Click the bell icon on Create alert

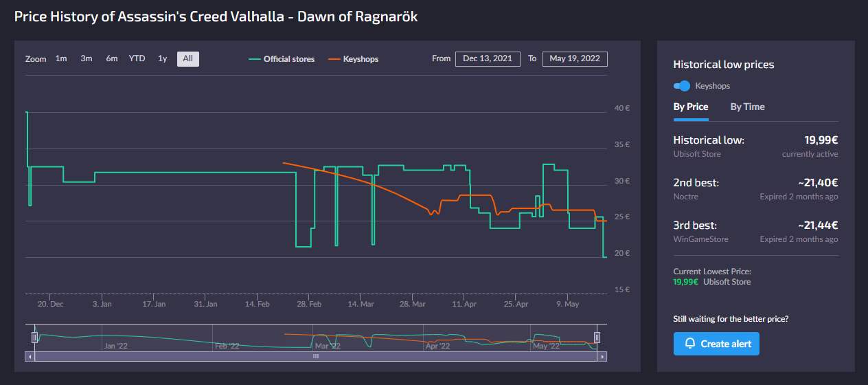(690, 344)
